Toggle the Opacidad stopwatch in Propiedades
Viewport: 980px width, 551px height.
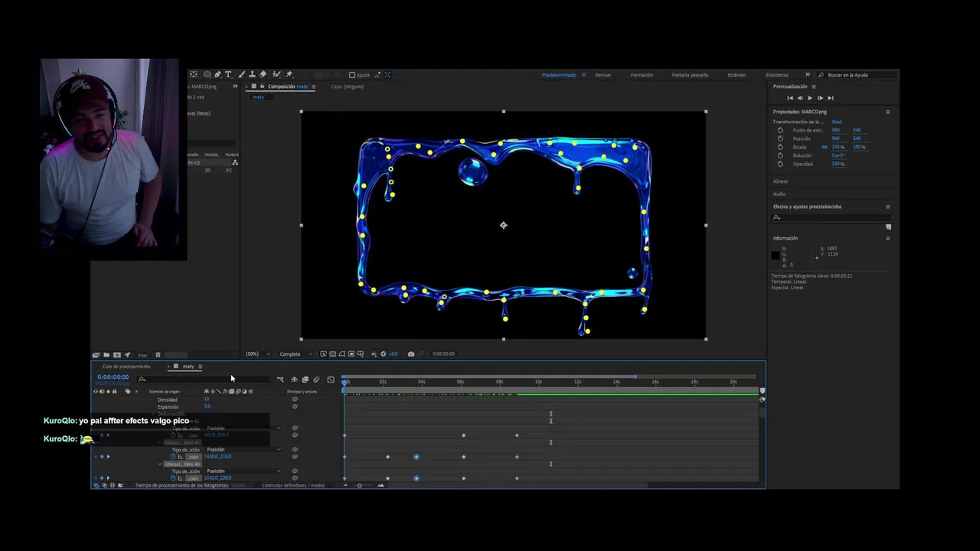point(780,164)
